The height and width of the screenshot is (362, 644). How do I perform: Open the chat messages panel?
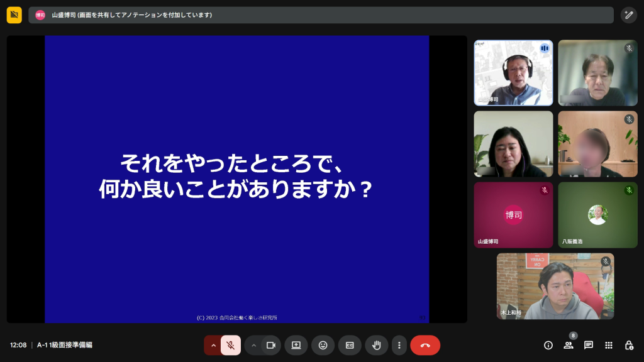(589, 345)
